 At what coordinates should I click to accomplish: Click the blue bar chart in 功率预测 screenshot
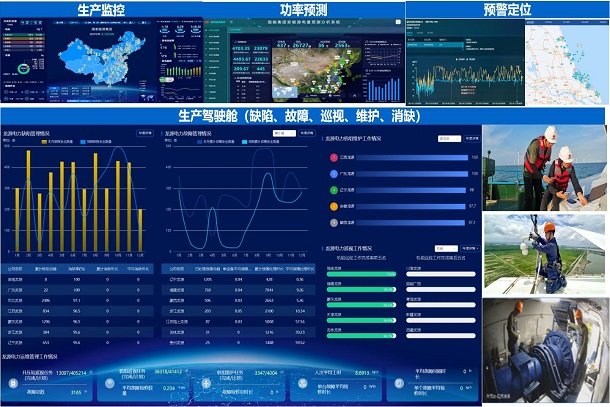click(x=384, y=88)
